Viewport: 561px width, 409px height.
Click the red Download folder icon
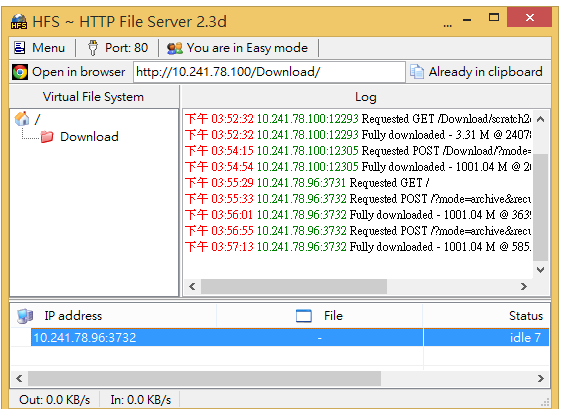[x=47, y=137]
